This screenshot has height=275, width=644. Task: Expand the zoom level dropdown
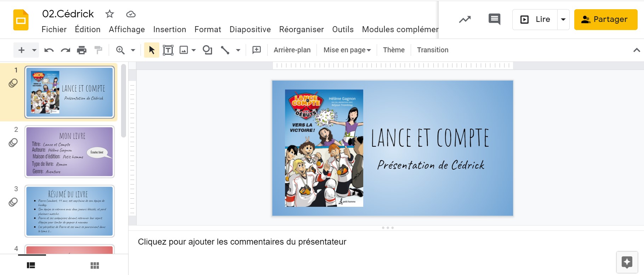[x=133, y=50]
